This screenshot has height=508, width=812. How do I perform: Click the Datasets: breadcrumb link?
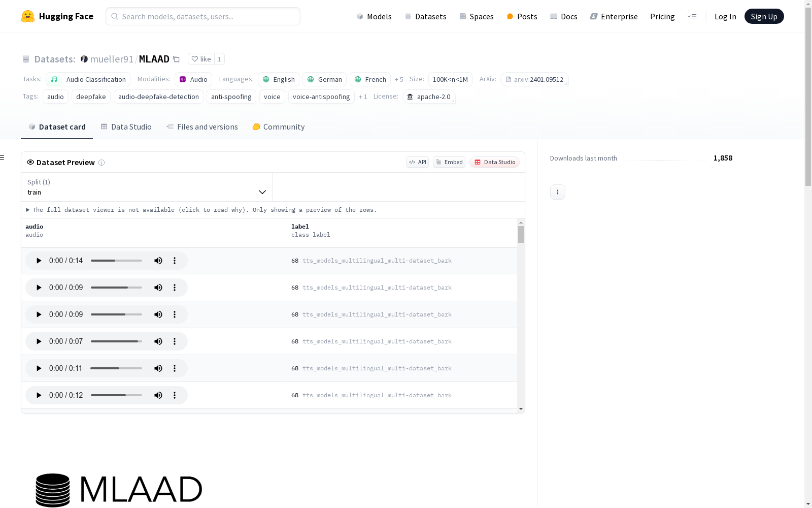(x=55, y=59)
